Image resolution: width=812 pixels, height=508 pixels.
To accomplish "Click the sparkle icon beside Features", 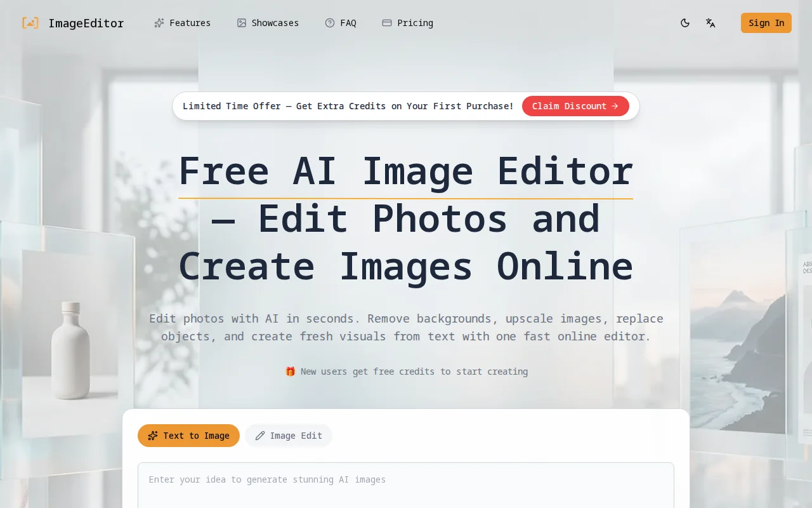I will point(159,23).
